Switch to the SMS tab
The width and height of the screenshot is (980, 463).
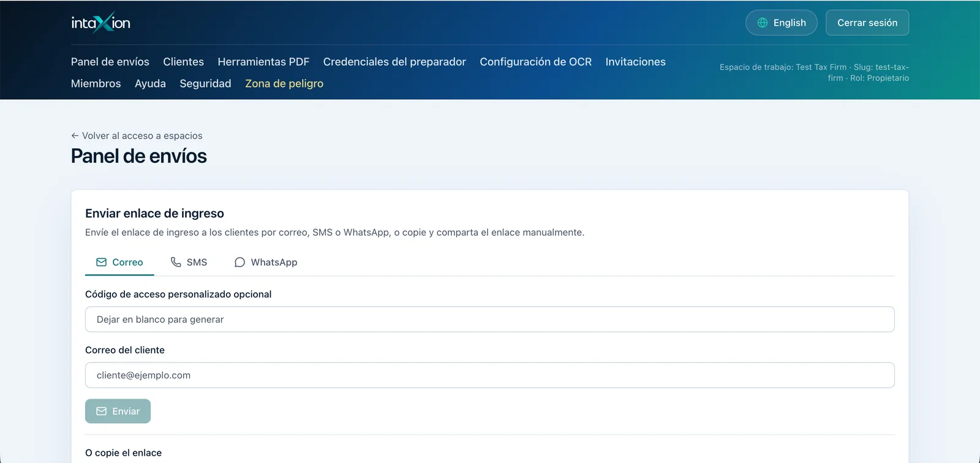(x=189, y=262)
